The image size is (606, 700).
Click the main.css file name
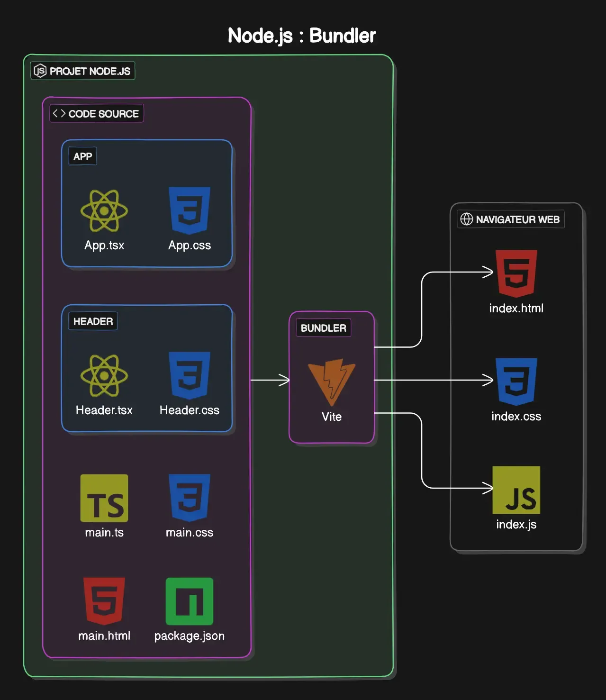pos(190,533)
